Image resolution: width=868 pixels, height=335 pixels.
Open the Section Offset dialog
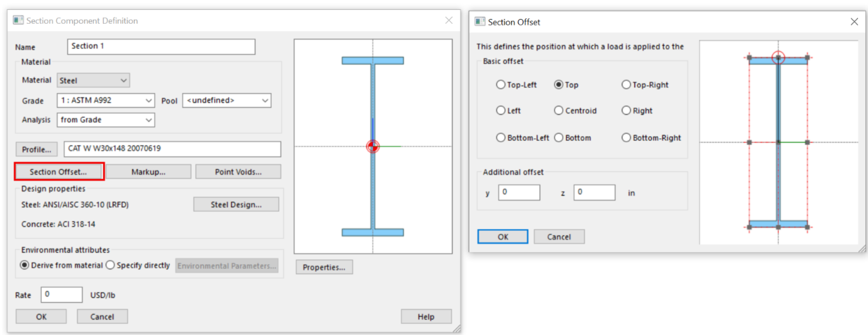(x=59, y=172)
